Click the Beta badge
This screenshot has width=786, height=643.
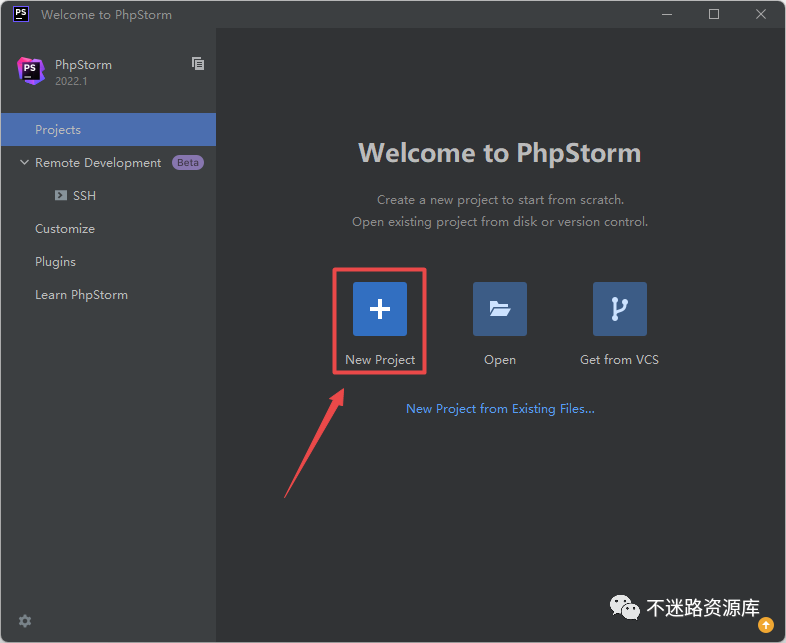188,163
